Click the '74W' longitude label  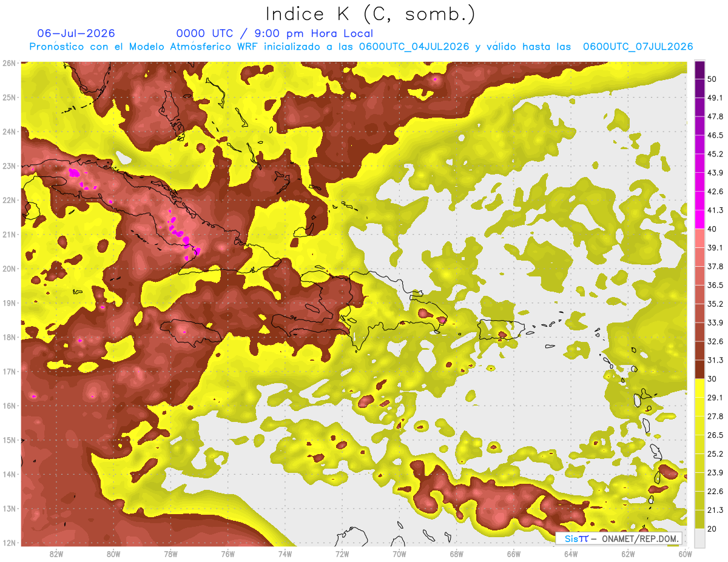[285, 554]
